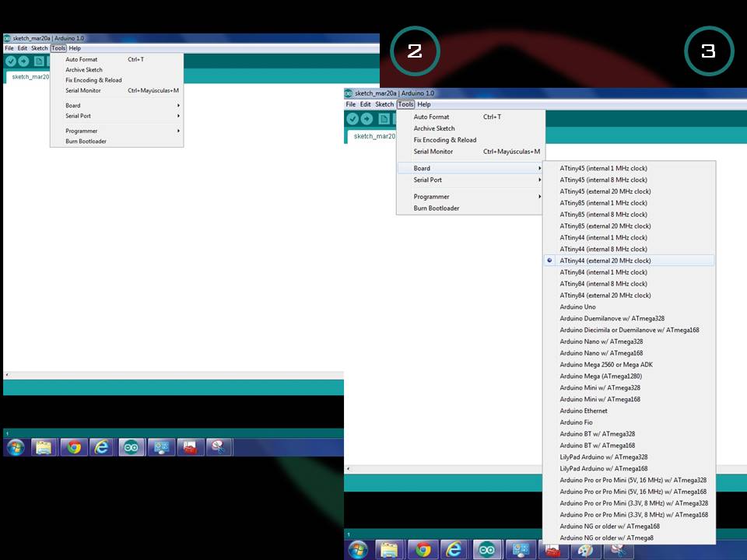
Task: Choose Arduino Duemilanove w/ ATmega328 board
Action: pos(629,318)
